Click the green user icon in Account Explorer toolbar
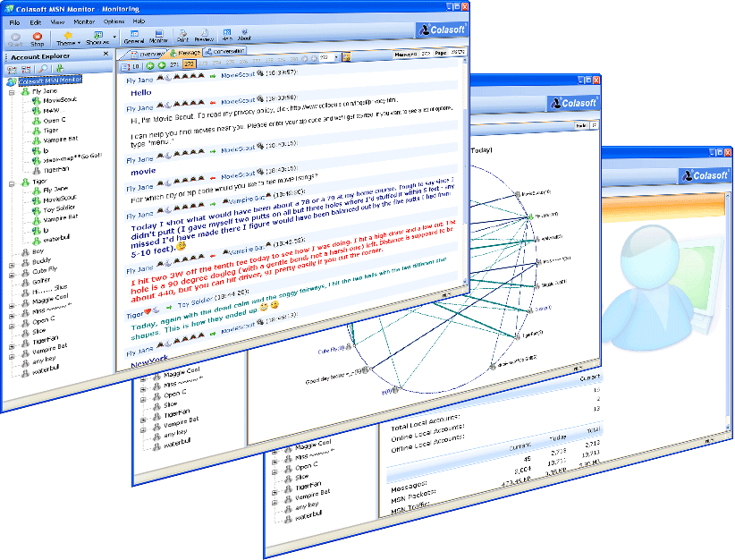This screenshot has width=735, height=560. click(60, 69)
